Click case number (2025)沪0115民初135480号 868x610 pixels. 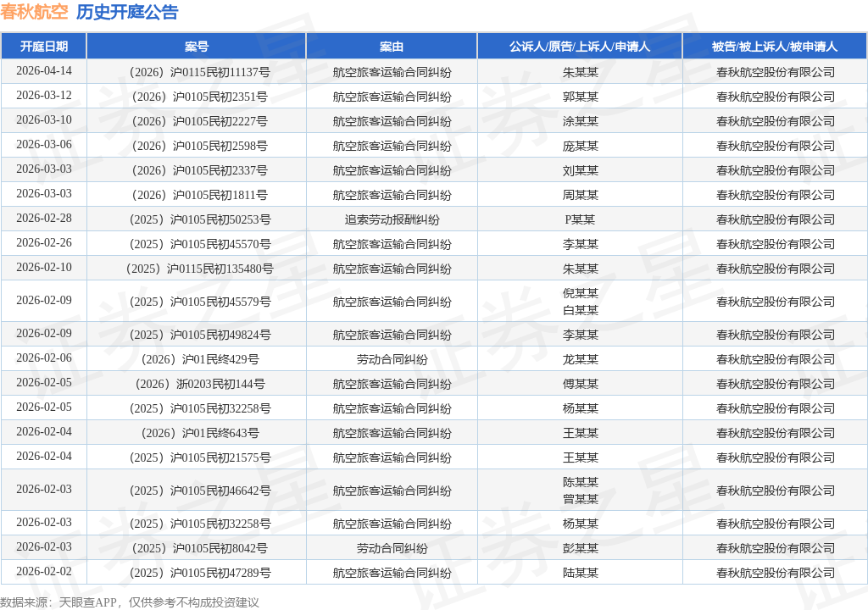click(x=199, y=269)
